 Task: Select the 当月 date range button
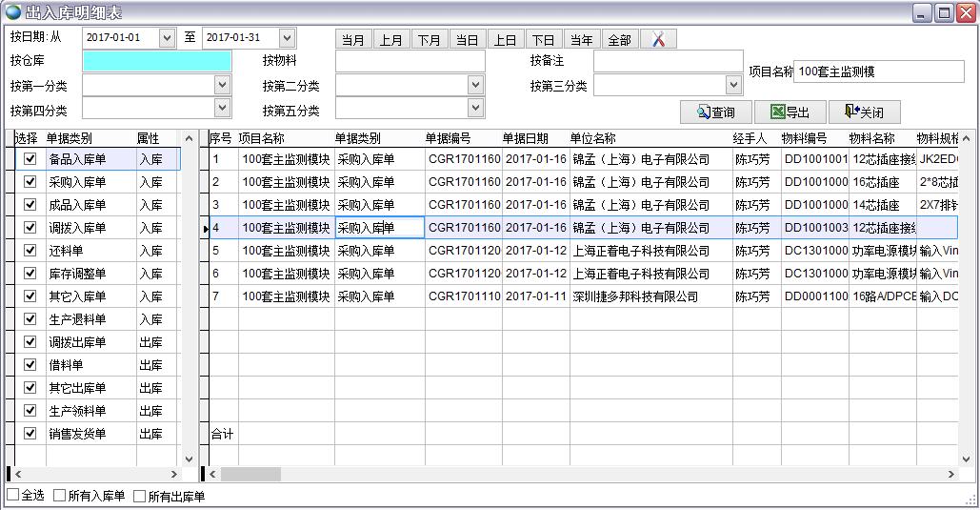353,39
